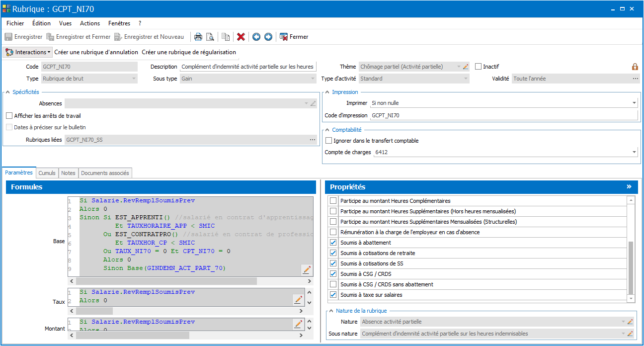Click the padlock icon beside Inactif
Screen dimensions: 644x346
point(635,67)
